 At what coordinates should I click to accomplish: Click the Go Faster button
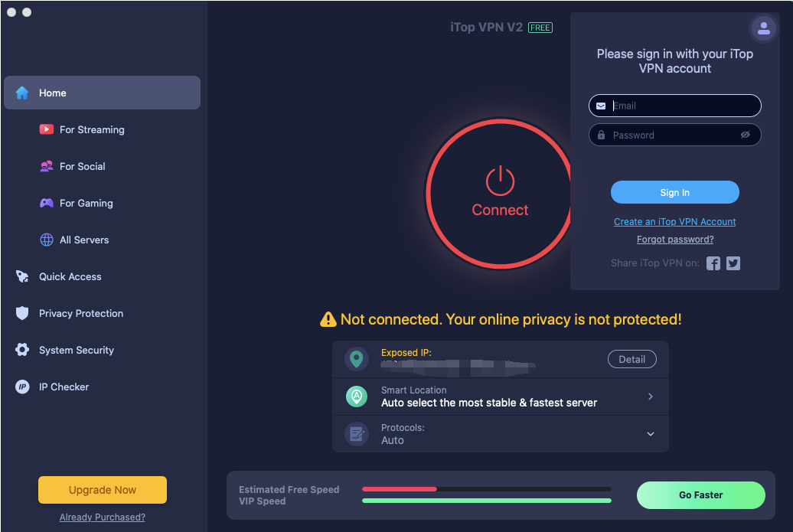coord(700,495)
